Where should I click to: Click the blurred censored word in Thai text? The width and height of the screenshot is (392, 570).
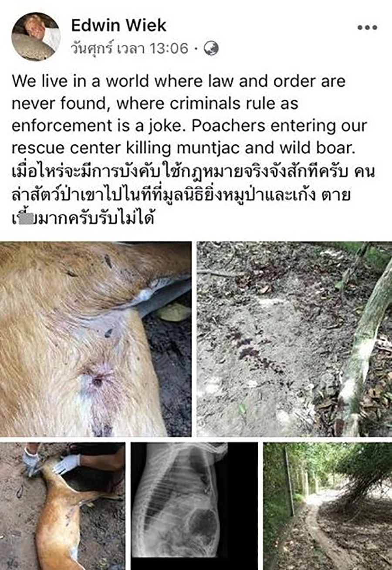point(26,216)
